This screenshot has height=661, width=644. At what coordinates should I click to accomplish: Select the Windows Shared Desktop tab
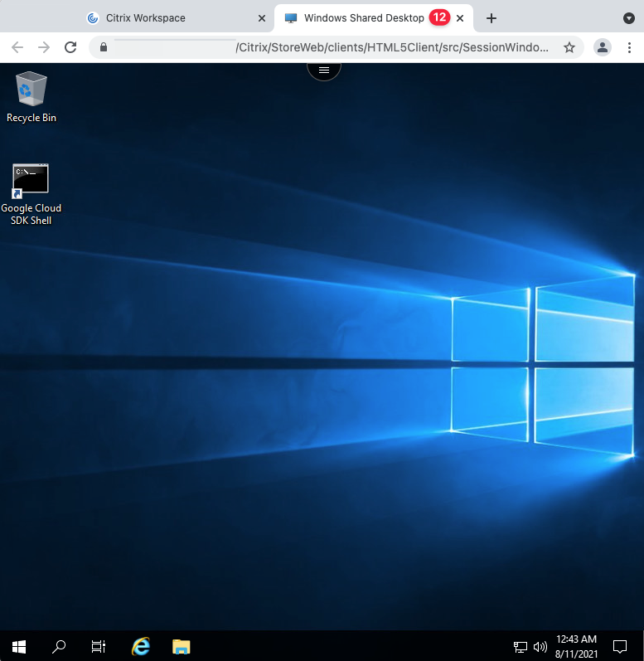[x=363, y=18]
